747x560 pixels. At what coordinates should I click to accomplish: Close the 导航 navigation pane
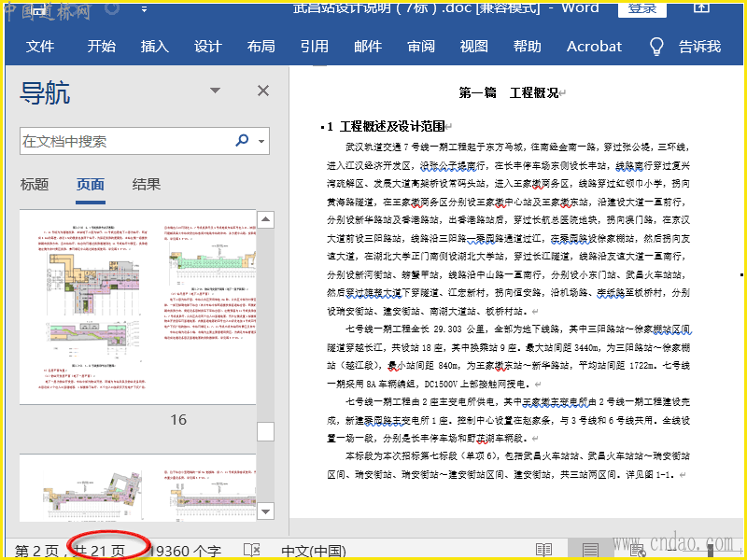pyautogui.click(x=263, y=91)
